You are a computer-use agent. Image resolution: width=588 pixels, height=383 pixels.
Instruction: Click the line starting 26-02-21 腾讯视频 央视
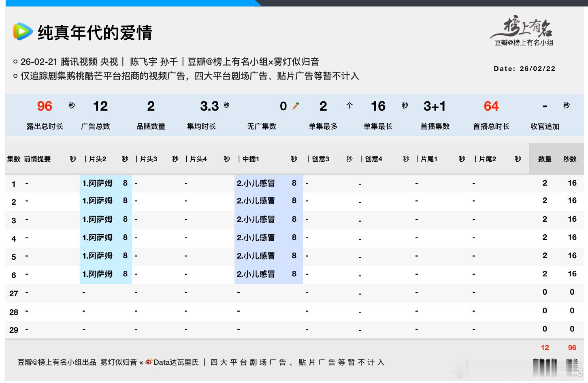[x=170, y=62]
